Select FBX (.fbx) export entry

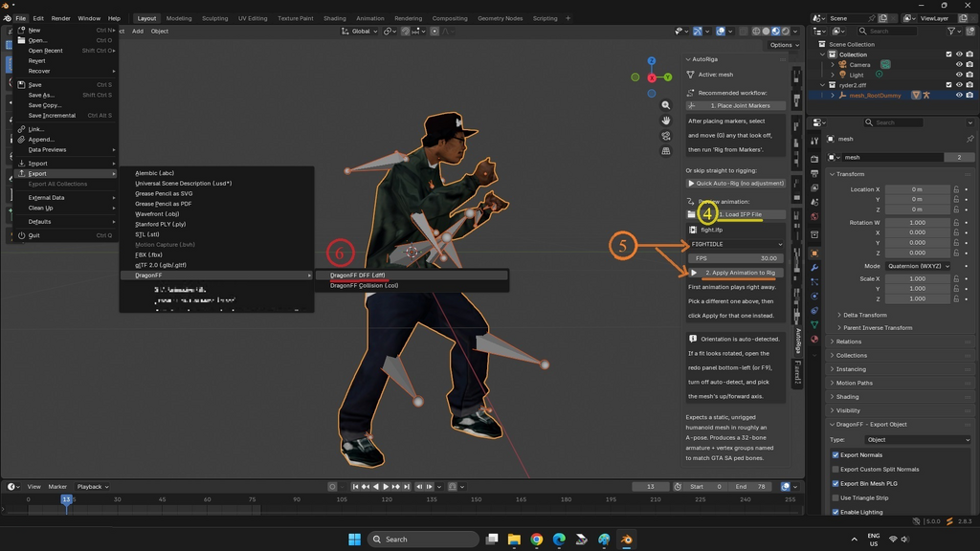pyautogui.click(x=216, y=254)
